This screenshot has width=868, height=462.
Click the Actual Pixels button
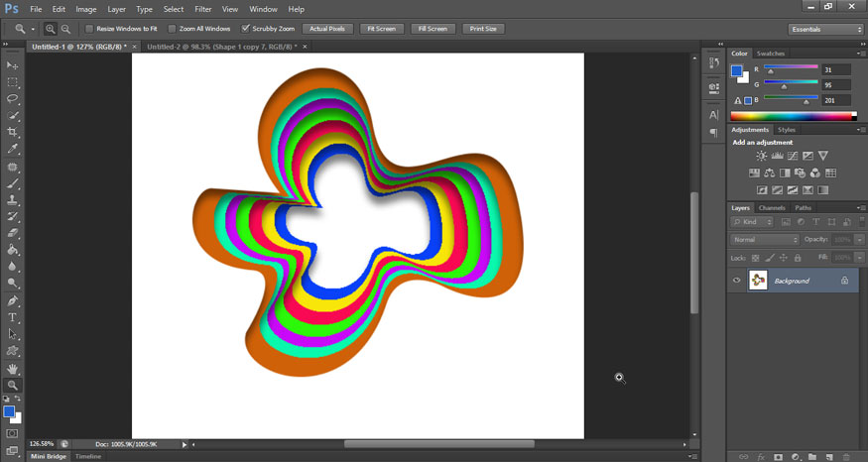[x=327, y=29]
